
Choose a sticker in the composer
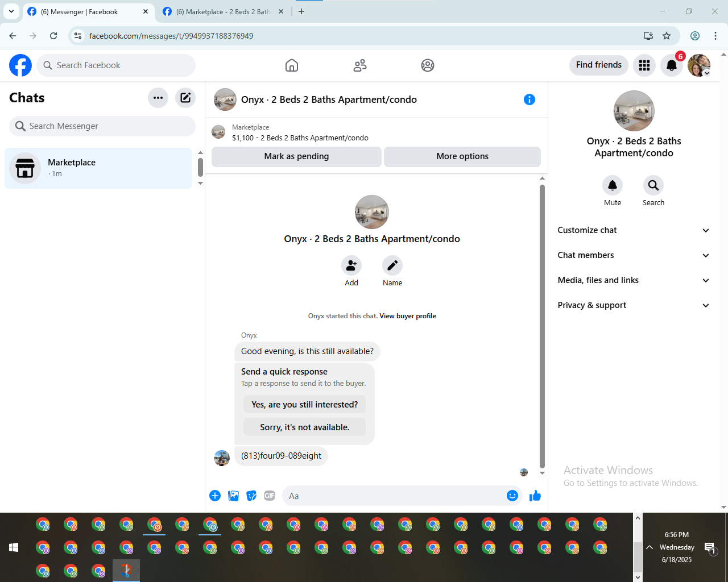click(251, 496)
